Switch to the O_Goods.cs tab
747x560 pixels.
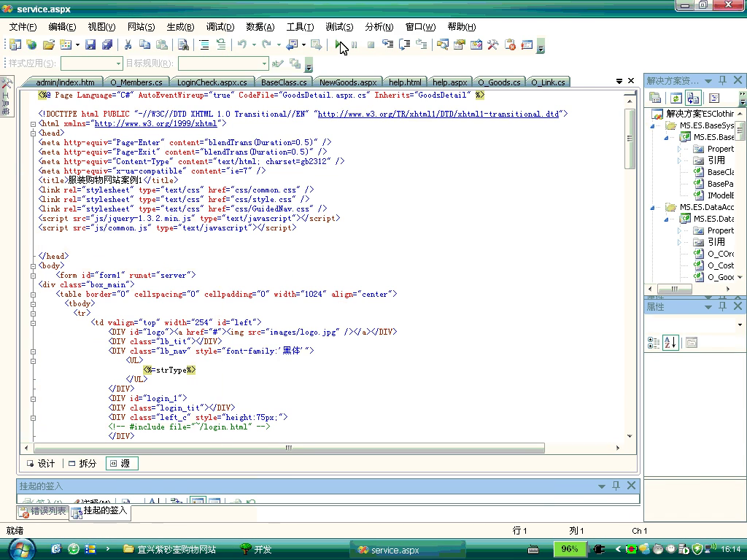(x=499, y=82)
